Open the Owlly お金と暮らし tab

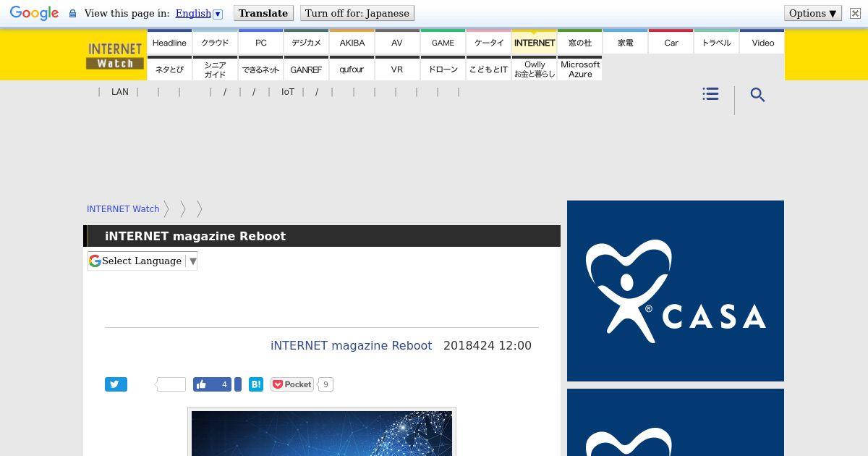coord(534,69)
